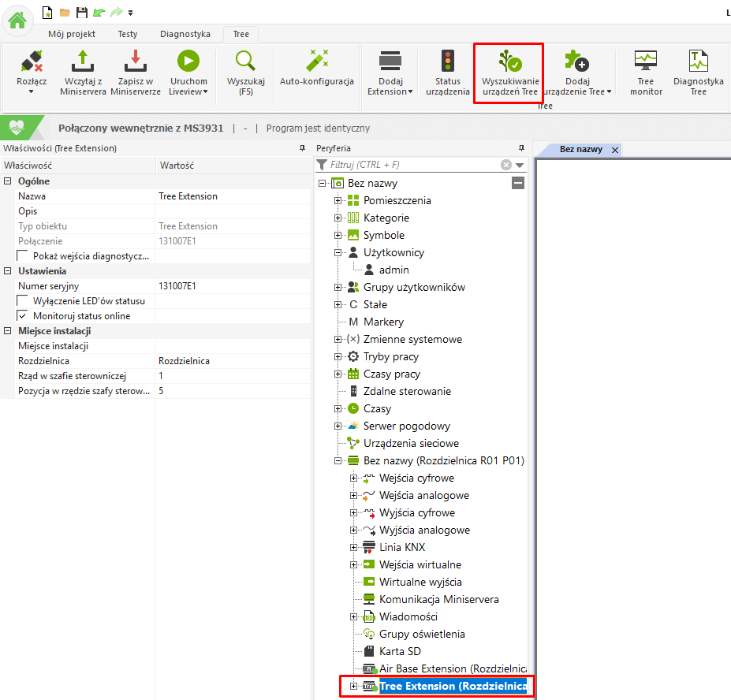
Task: Uncheck Monitoruj status online checkbox
Action: tap(22, 316)
